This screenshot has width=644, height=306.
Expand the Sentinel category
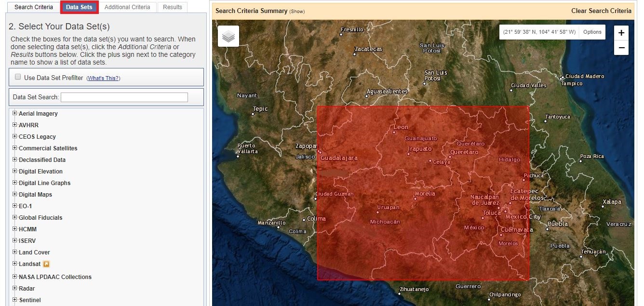pos(15,300)
